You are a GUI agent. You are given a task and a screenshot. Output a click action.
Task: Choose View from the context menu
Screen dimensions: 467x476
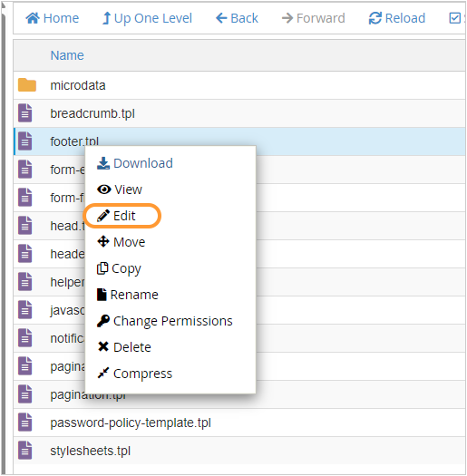[120, 189]
